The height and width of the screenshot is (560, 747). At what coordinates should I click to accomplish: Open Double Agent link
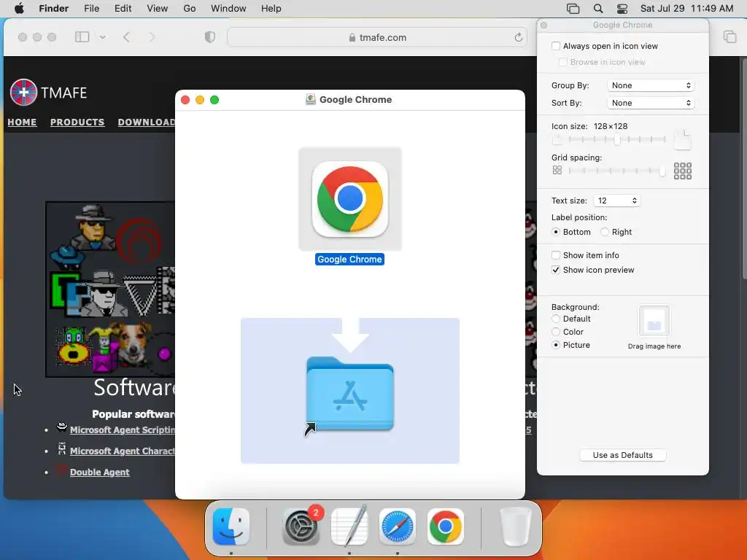(99, 472)
